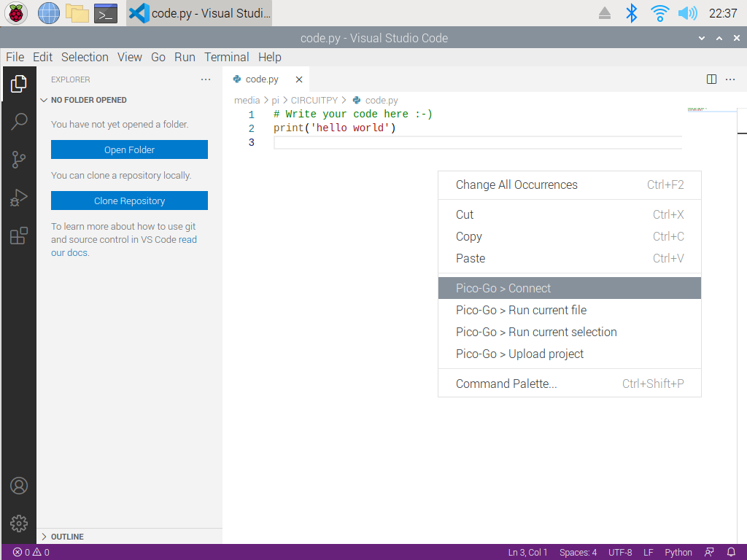Image resolution: width=747 pixels, height=560 pixels.
Task: Open the Go menu
Action: [158, 57]
